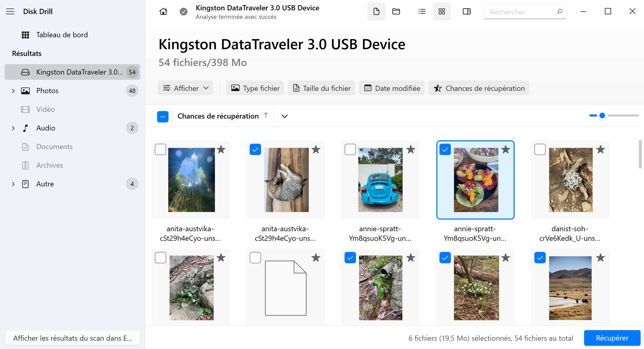Click the Vidéo film icon
The height and width of the screenshot is (349, 644).
25,109
